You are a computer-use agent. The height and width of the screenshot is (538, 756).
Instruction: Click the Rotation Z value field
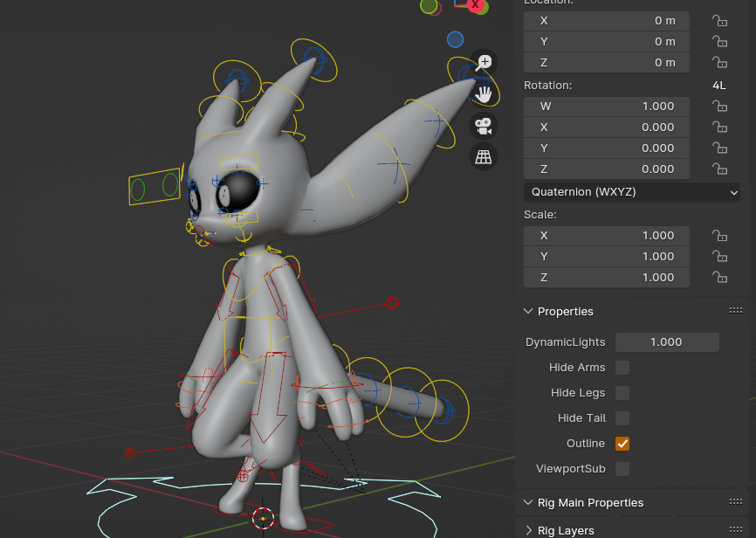pos(607,169)
